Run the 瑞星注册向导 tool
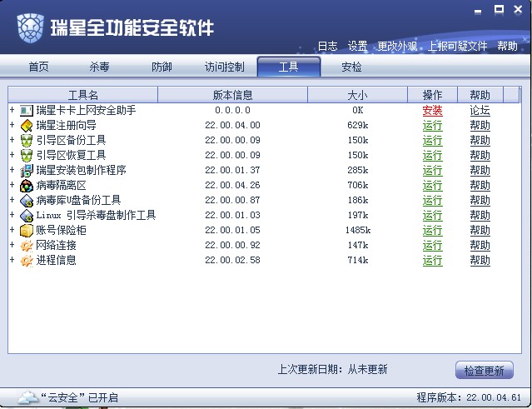The width and height of the screenshot is (532, 409). click(433, 126)
